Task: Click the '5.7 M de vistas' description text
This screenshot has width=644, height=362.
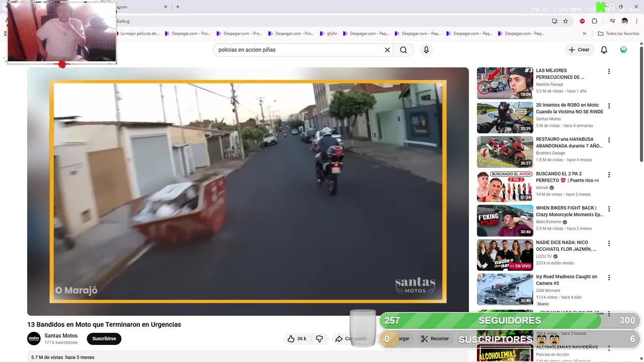Action: 47,357
